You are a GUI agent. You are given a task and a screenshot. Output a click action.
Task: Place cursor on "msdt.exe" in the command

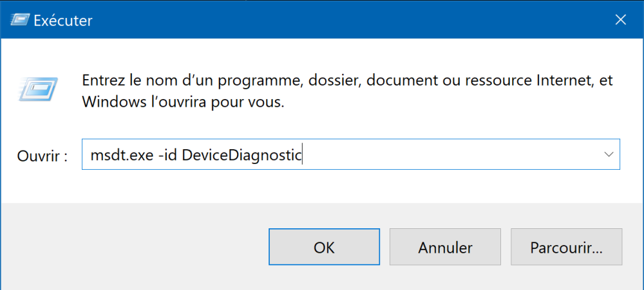click(121, 155)
